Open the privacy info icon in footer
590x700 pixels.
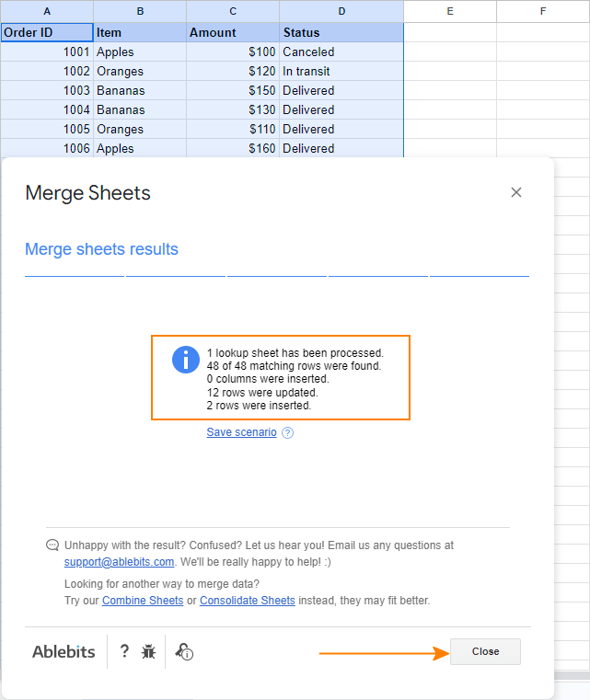pyautogui.click(x=184, y=652)
